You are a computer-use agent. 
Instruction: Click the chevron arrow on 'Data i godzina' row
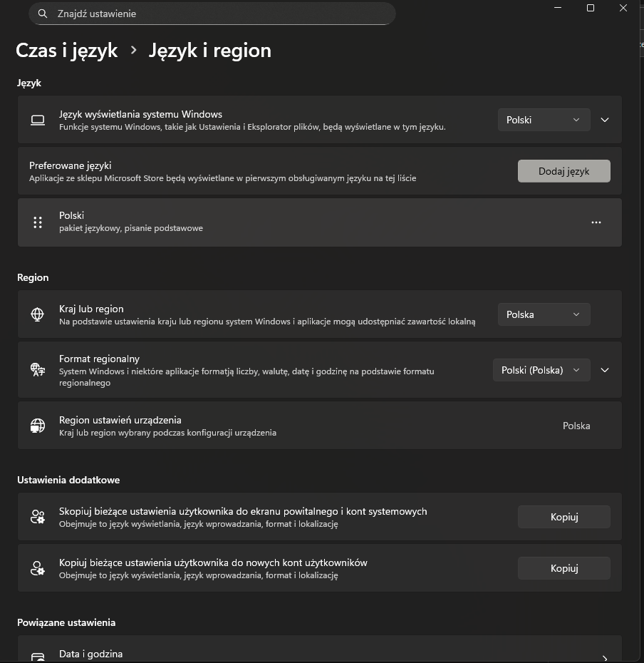pos(605,658)
